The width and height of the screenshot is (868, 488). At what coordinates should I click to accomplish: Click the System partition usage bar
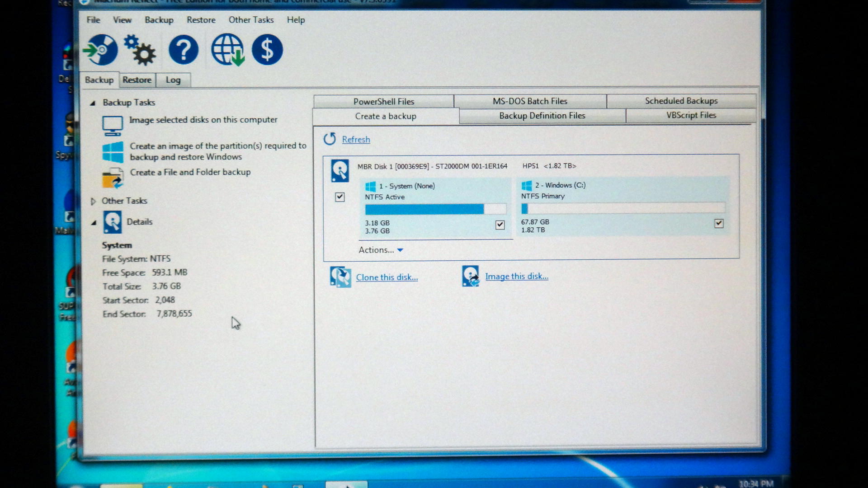(436, 209)
